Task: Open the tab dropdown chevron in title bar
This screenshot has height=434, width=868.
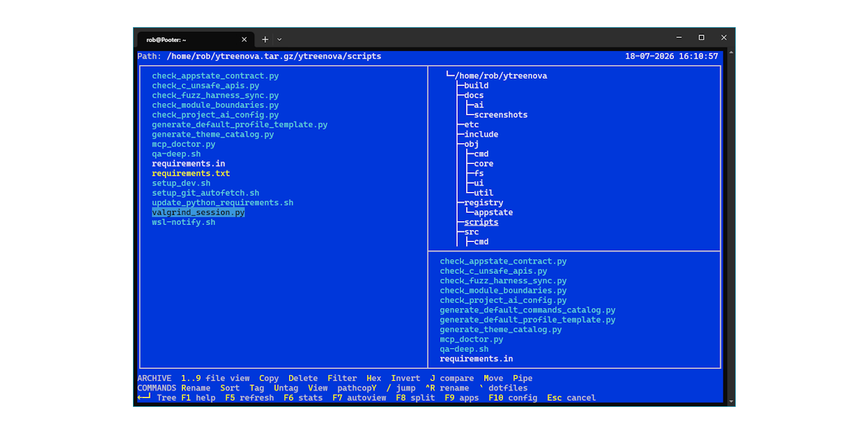Action: pyautogui.click(x=279, y=39)
